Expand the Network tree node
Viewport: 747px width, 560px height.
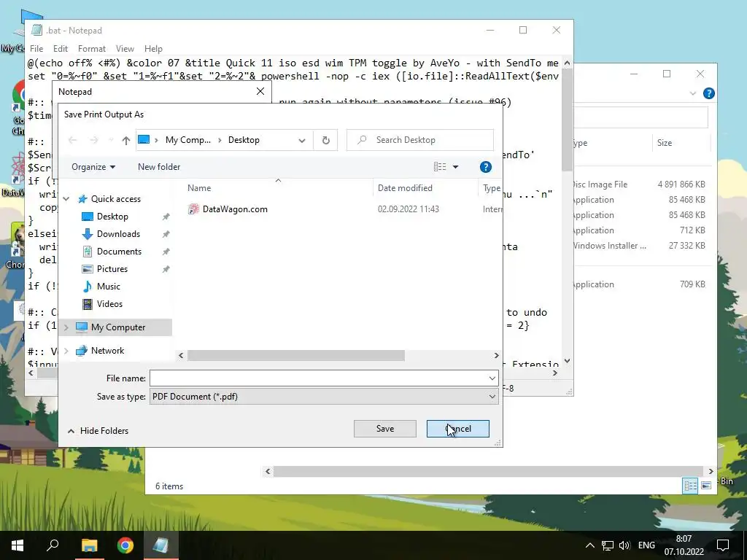66,351
